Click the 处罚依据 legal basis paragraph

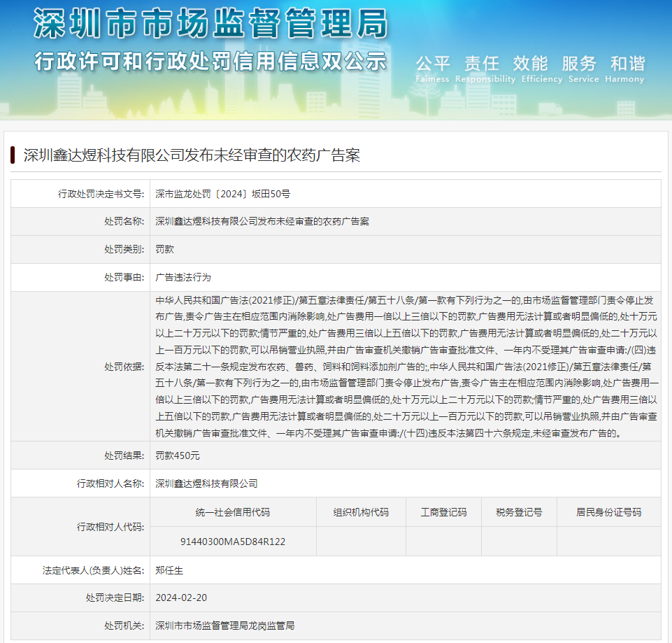(406, 366)
